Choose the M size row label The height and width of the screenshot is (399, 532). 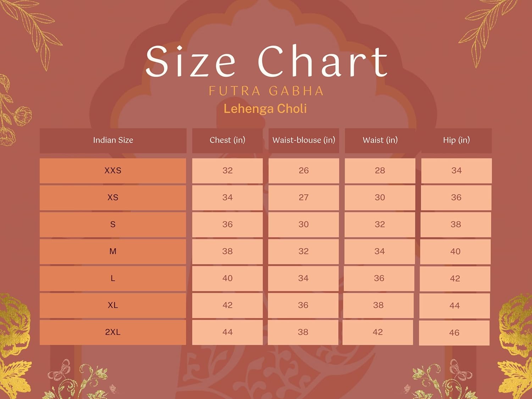(113, 251)
